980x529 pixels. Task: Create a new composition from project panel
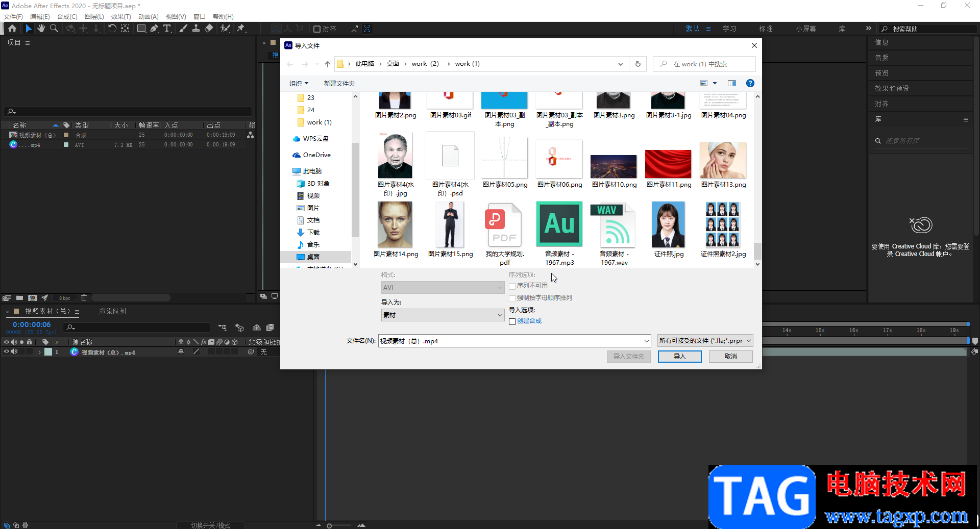(32, 298)
